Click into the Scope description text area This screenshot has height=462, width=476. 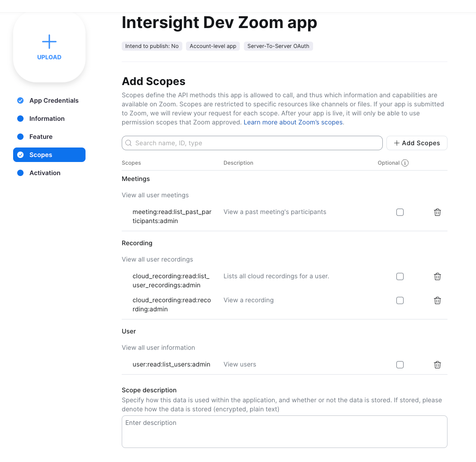[284, 432]
